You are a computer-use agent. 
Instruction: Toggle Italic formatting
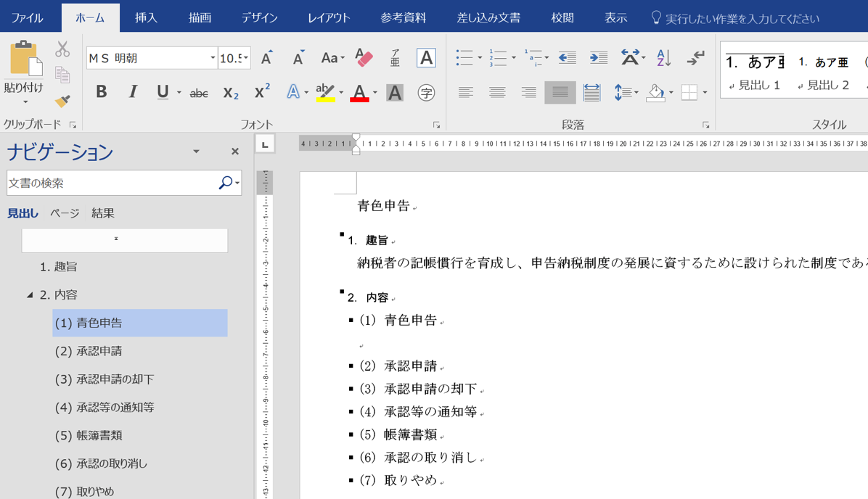pos(132,92)
